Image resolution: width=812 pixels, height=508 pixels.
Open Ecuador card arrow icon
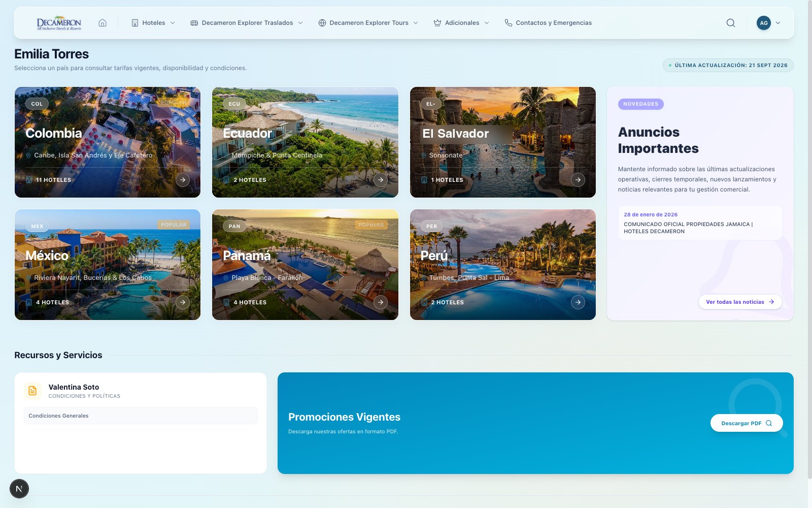coord(381,180)
